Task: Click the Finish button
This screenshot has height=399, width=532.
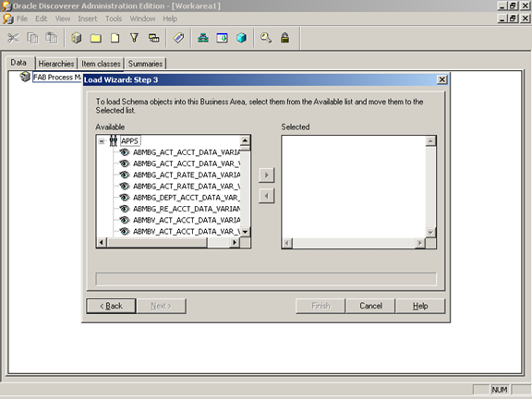Action: coord(320,306)
